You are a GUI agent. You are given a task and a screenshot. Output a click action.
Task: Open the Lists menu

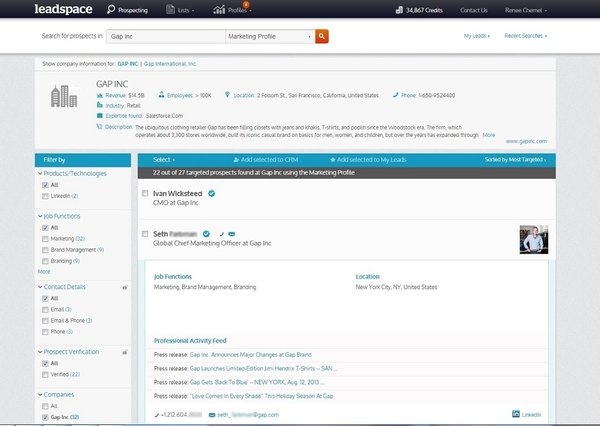[186, 10]
